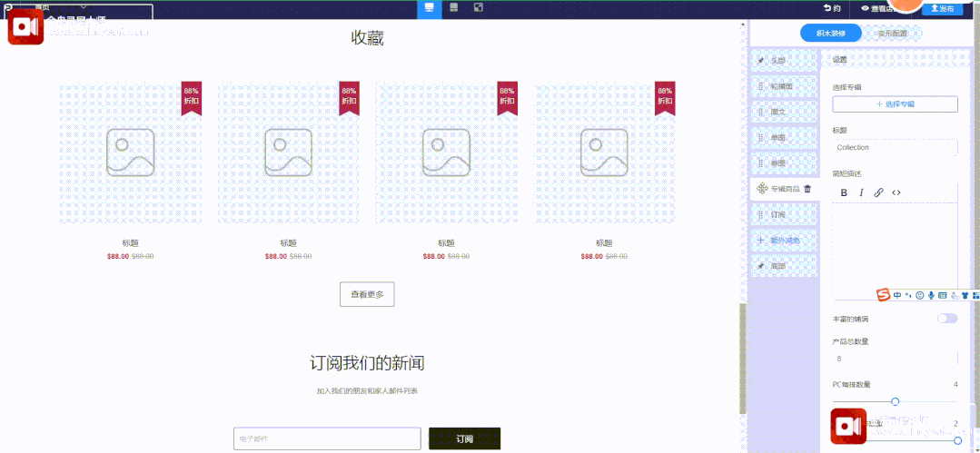
Task: Click the screen recorder icon at top-left
Action: tap(25, 27)
